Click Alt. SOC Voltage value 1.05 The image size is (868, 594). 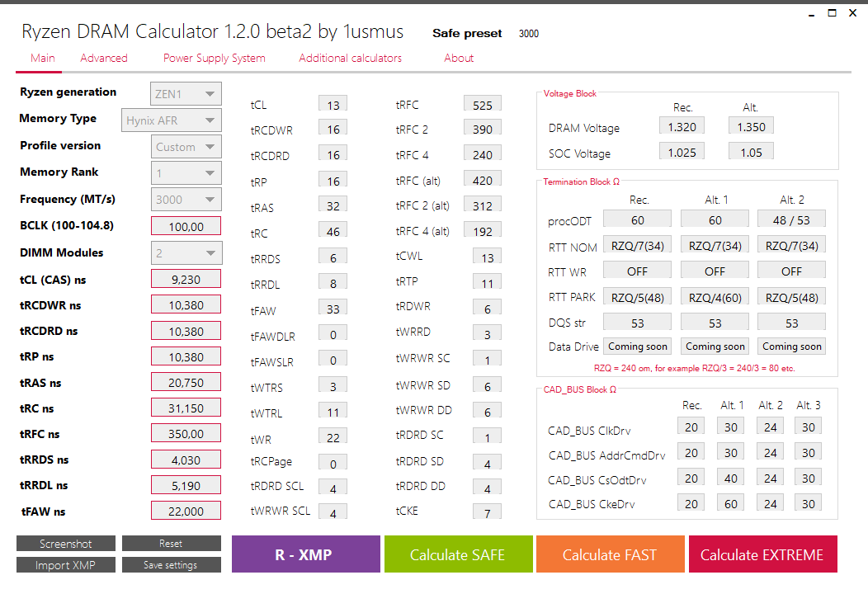coord(751,152)
